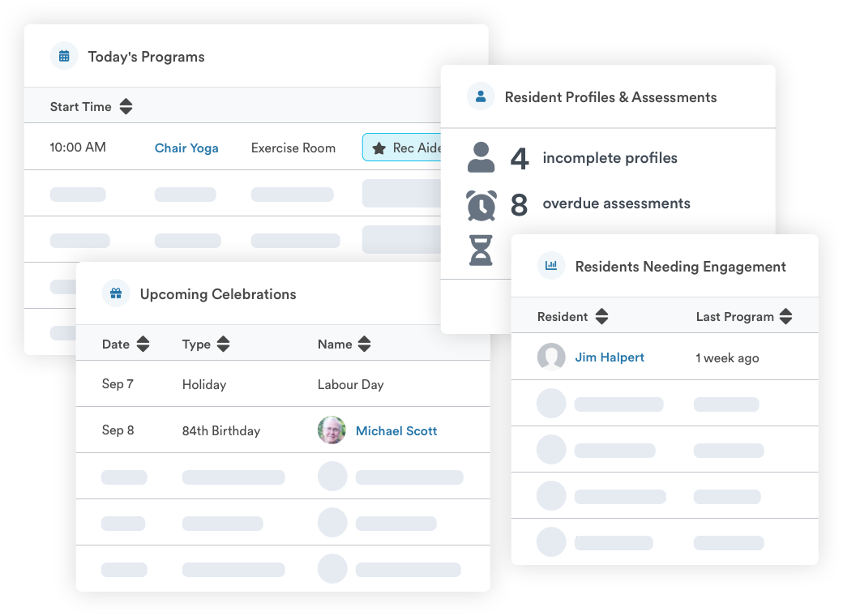Sort celebrations by Name

click(x=365, y=344)
